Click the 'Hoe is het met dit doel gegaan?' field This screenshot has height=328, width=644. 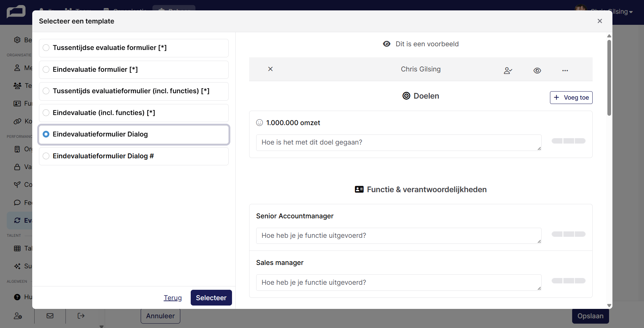click(399, 143)
